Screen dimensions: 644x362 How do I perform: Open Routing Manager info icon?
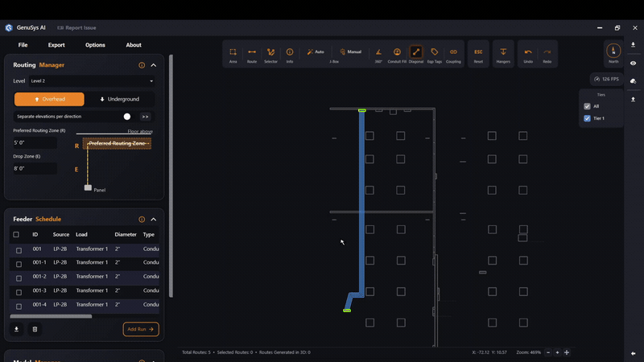pos(142,65)
